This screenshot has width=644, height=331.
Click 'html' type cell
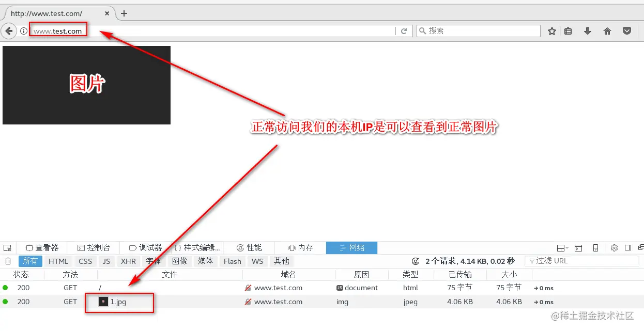pyautogui.click(x=411, y=288)
